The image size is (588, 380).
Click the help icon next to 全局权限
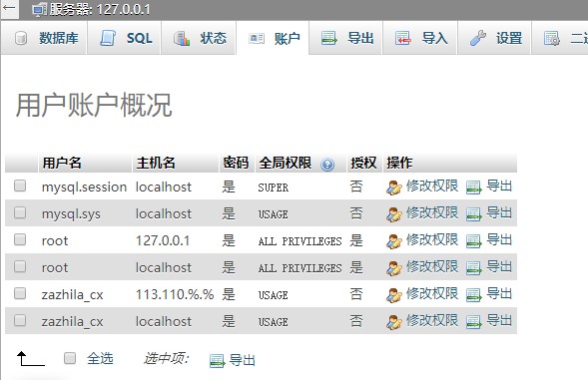point(327,165)
